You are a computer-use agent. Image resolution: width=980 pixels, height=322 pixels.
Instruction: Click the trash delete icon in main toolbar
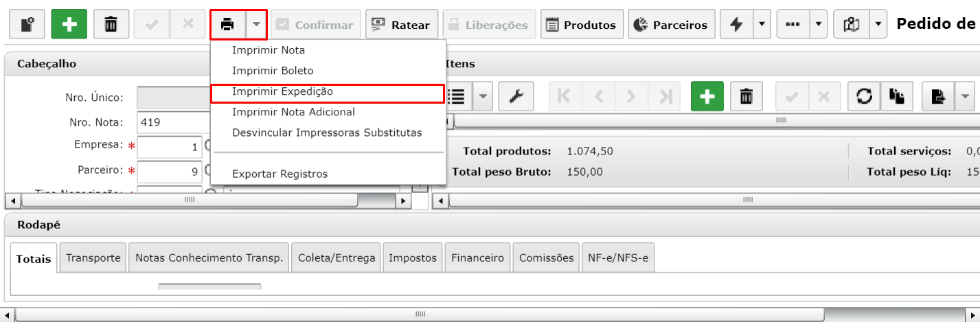point(111,25)
